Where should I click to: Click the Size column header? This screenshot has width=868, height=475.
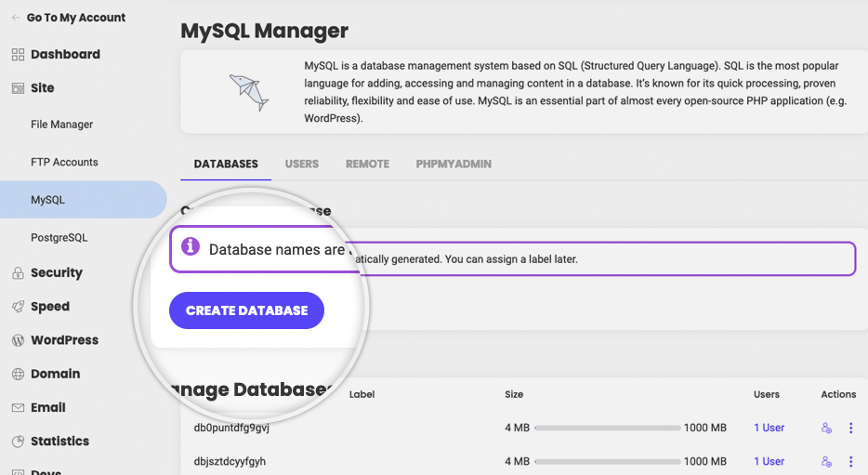514,394
